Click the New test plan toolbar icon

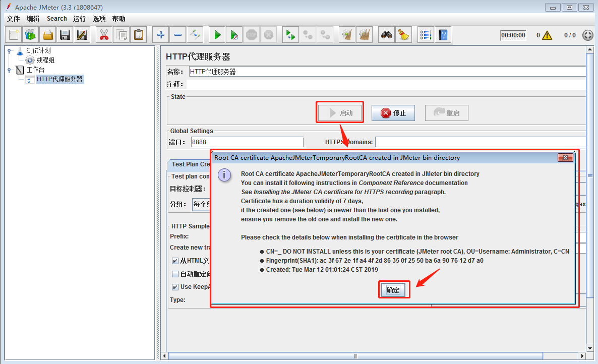point(14,35)
